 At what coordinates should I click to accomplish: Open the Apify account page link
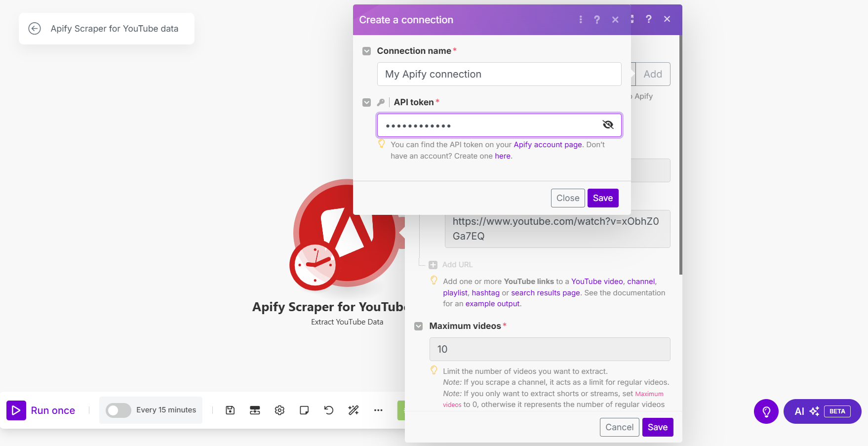click(547, 144)
